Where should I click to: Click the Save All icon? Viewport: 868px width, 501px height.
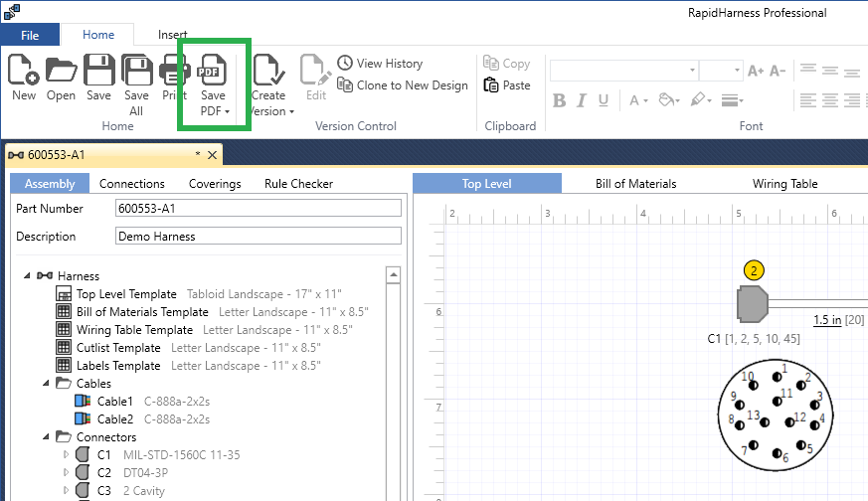pyautogui.click(x=136, y=70)
